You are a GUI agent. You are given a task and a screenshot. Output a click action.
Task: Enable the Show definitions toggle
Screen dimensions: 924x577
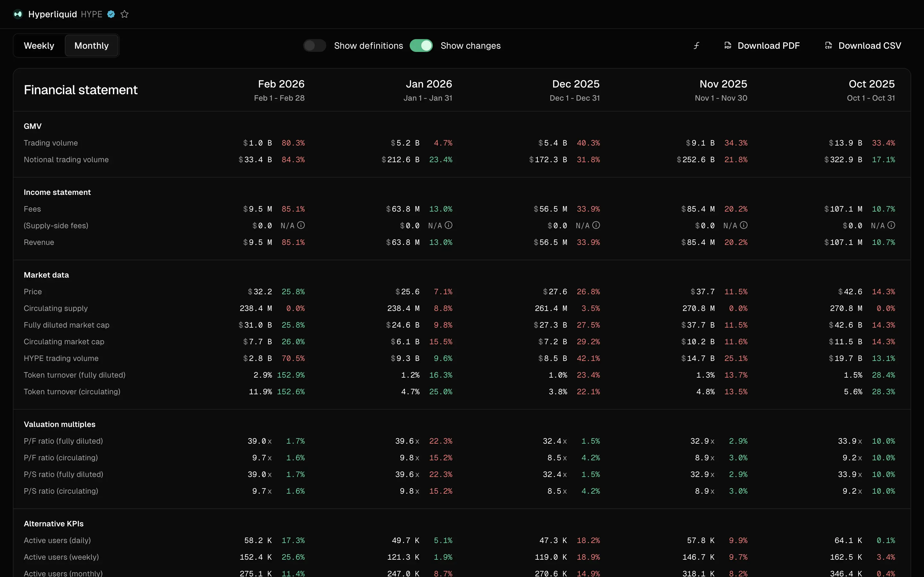pos(315,46)
